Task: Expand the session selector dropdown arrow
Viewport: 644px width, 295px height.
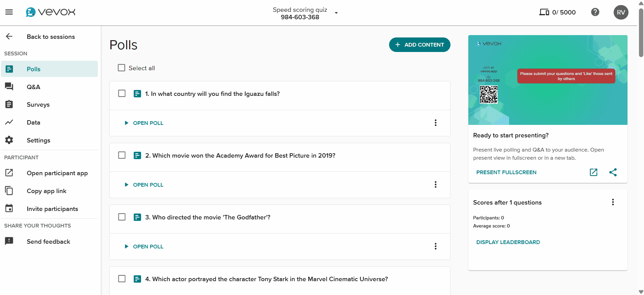Action: coord(336,13)
